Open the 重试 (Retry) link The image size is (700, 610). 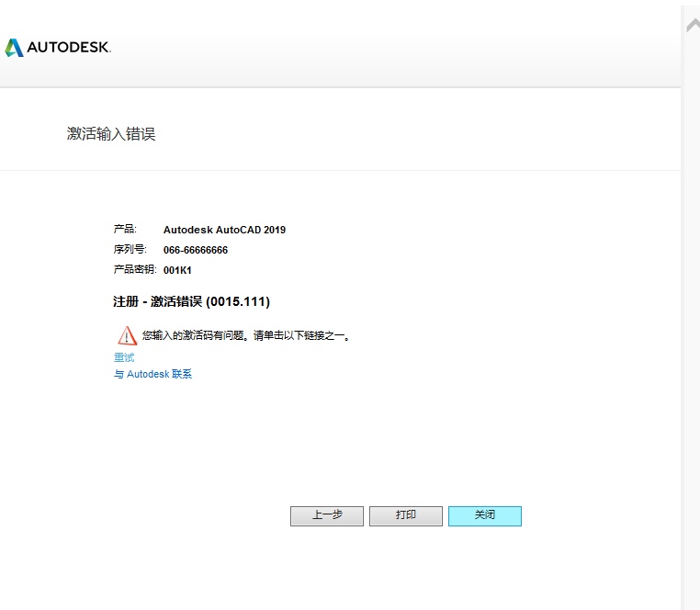click(x=124, y=357)
